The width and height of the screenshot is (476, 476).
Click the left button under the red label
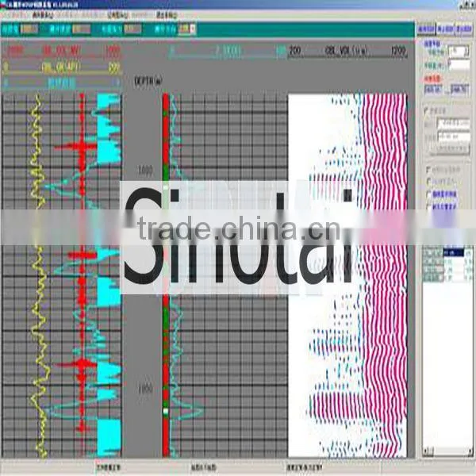click(433, 90)
